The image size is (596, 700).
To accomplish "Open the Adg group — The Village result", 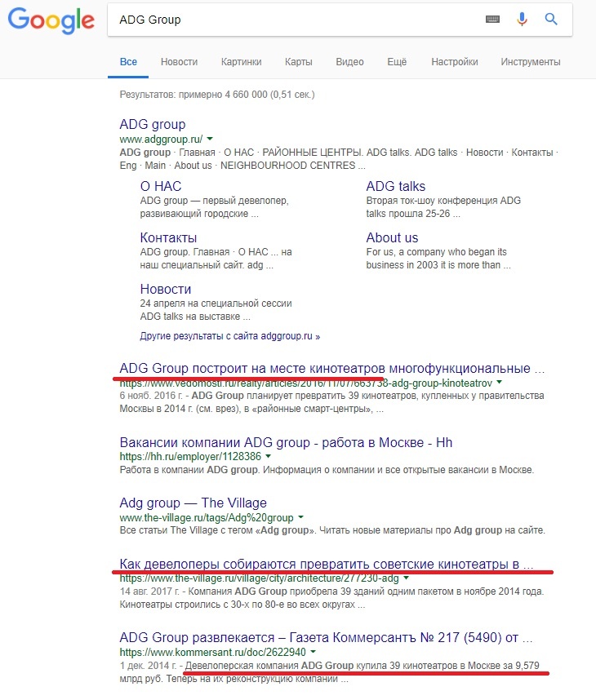I will click(193, 503).
